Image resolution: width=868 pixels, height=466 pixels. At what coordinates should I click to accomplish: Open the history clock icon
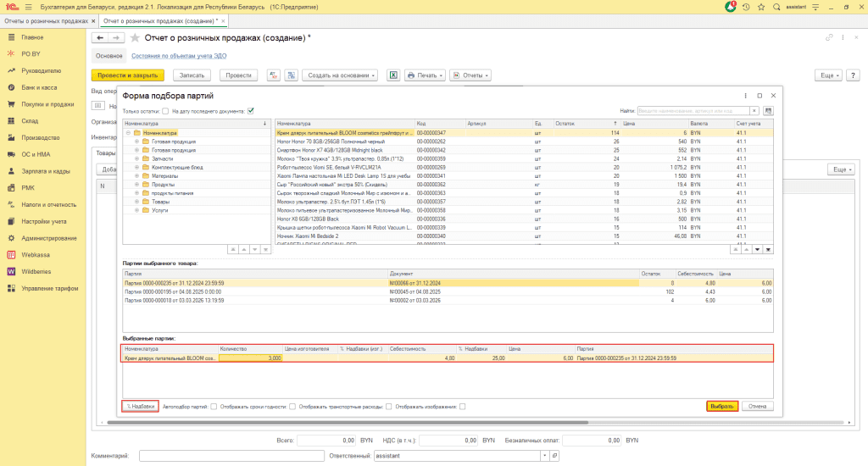click(x=745, y=7)
